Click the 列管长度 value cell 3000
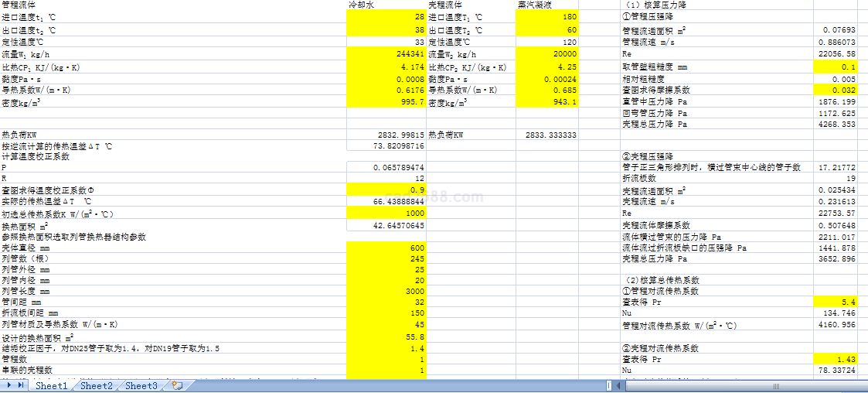The width and height of the screenshot is (868, 393). 386,292
